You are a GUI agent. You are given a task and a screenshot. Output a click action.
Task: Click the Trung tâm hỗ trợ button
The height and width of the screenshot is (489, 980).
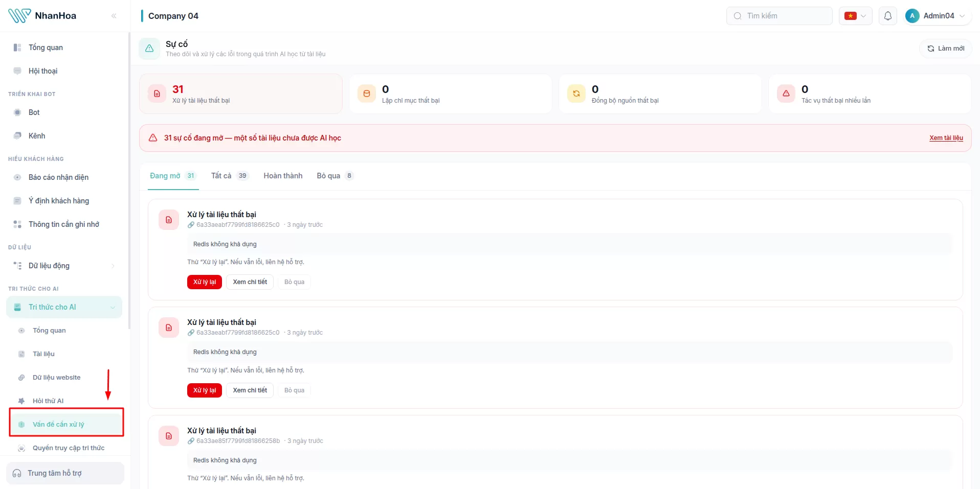[65, 473]
